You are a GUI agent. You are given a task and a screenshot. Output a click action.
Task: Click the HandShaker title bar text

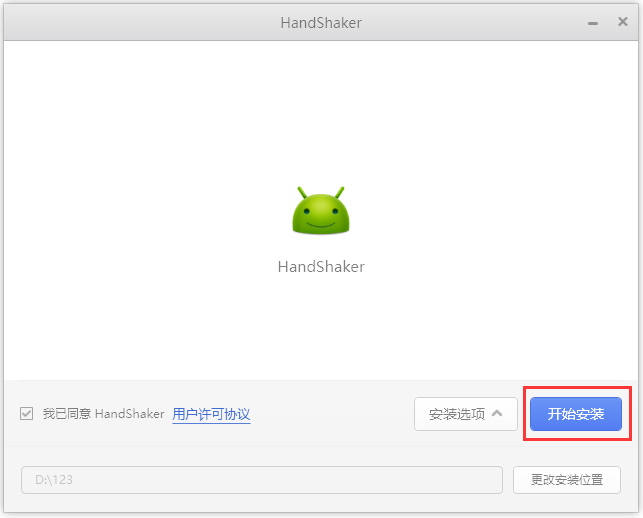(x=321, y=23)
